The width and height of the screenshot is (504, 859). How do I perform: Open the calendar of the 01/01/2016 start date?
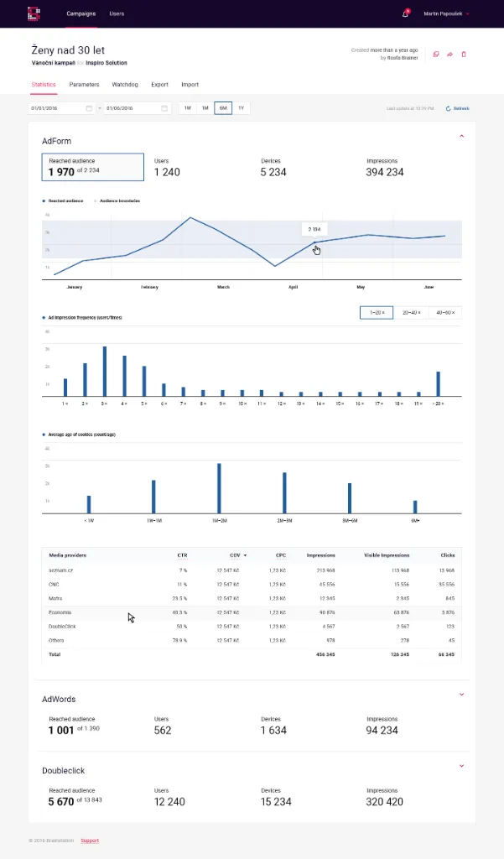pyautogui.click(x=89, y=108)
